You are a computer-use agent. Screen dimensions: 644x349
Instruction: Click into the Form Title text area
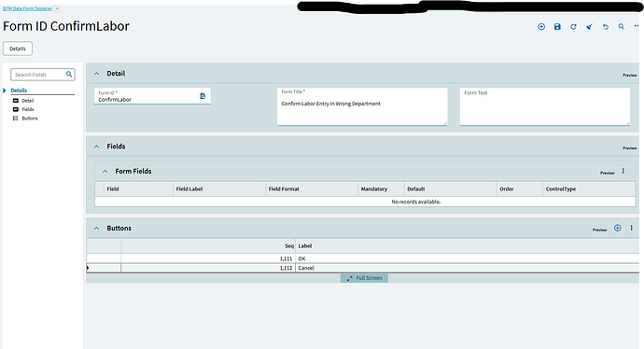pyautogui.click(x=362, y=106)
